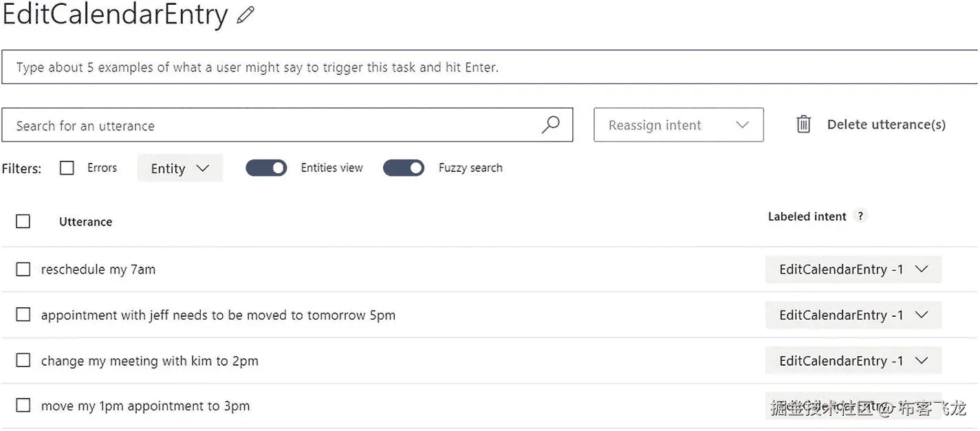This screenshot has height=431, width=980.
Task: Check the "change my meeting with kim" row
Action: tap(23, 360)
